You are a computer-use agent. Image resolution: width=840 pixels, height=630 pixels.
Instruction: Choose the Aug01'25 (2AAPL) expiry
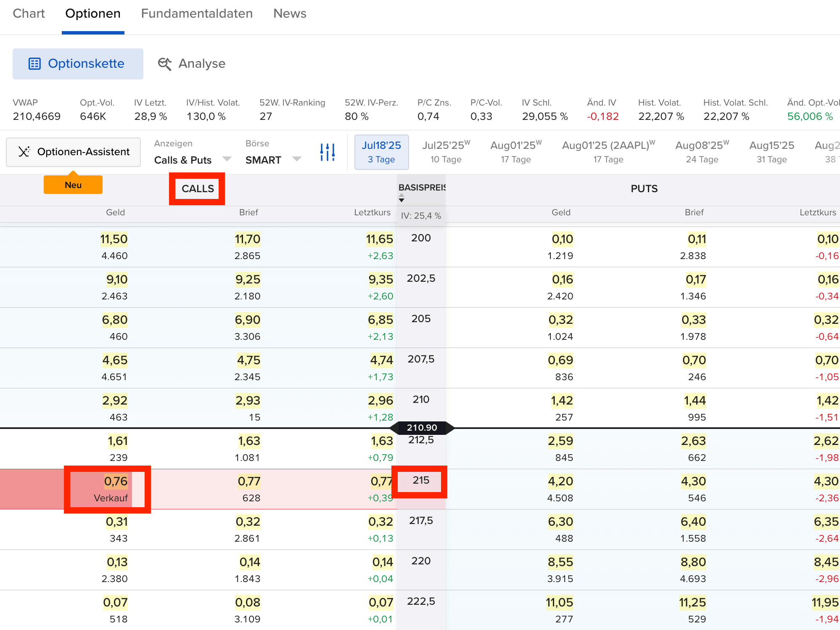pos(608,152)
